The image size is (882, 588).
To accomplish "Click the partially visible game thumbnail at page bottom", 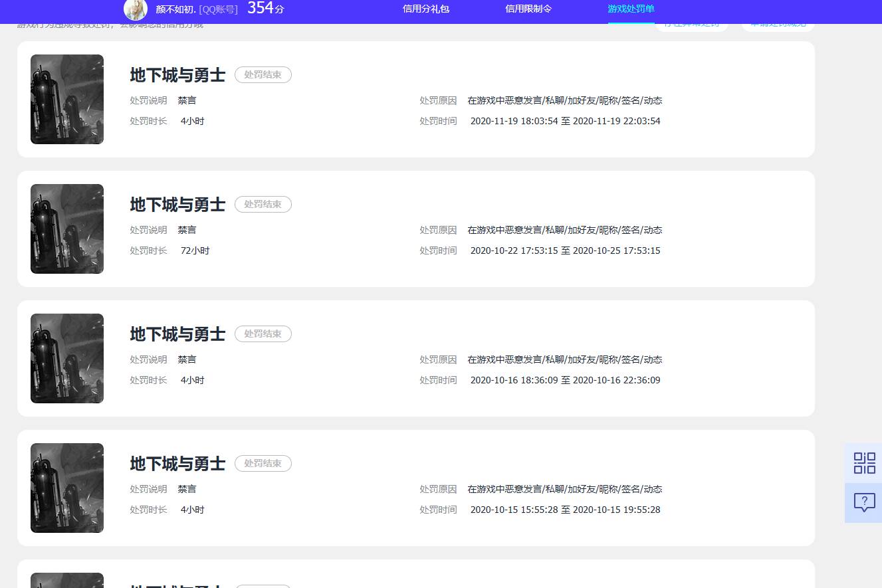I will 66,580.
